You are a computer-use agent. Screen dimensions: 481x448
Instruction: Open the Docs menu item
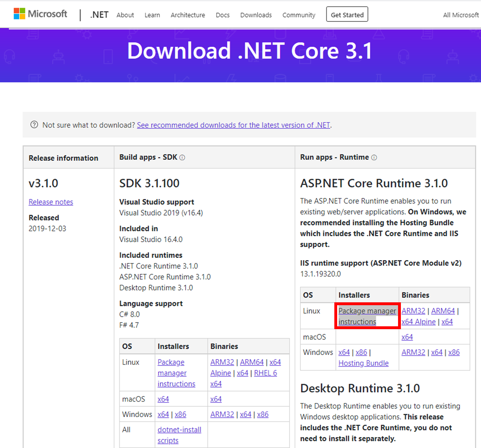(x=222, y=15)
